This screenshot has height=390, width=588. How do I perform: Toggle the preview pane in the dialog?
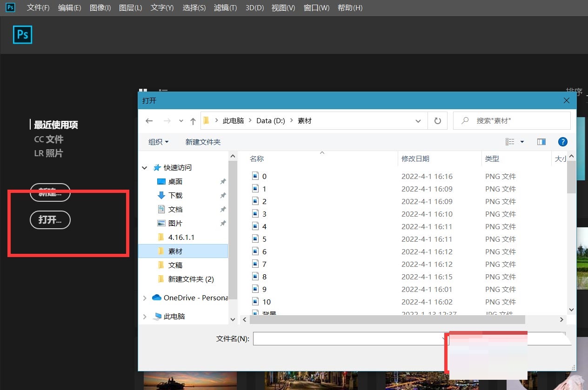click(x=541, y=142)
